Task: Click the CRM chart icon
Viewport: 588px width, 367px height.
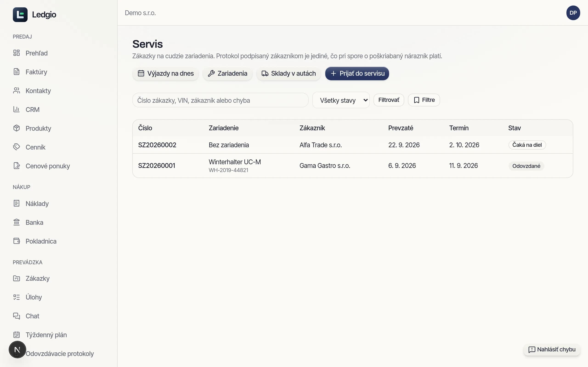Action: pyautogui.click(x=17, y=109)
